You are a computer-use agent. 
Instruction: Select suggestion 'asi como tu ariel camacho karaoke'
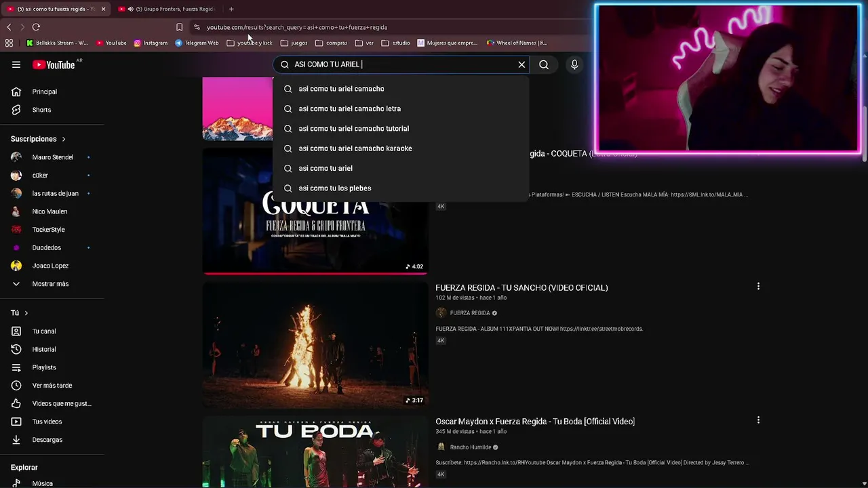(x=400, y=148)
